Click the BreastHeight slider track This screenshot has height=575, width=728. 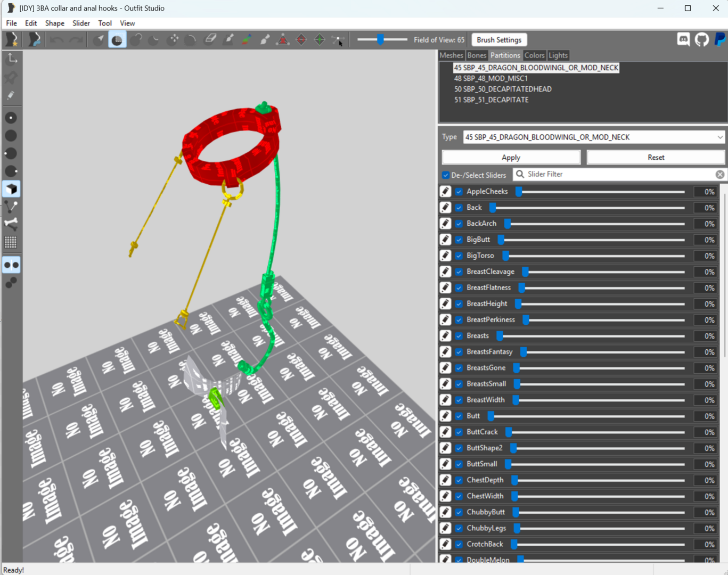click(600, 304)
